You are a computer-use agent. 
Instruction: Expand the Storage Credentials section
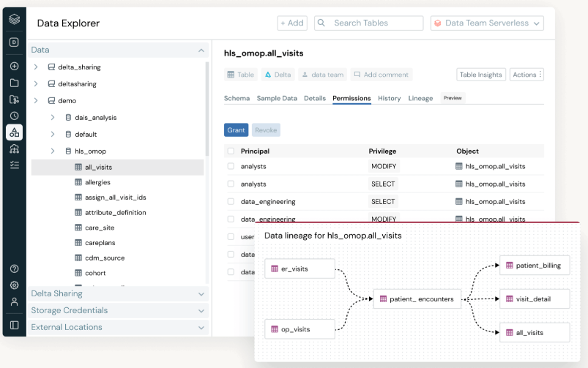[119, 310]
